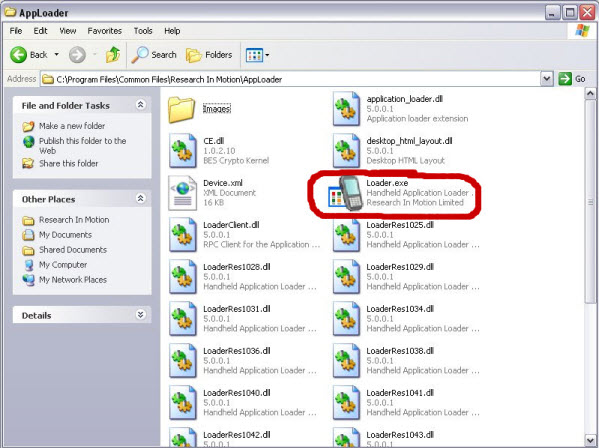Expand the Address bar dropdown arrow

point(547,79)
